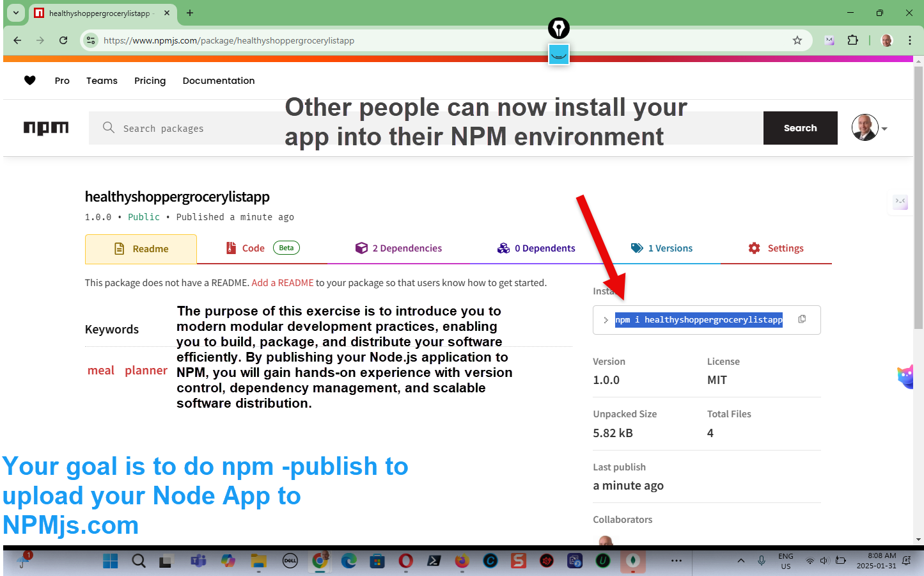The width and height of the screenshot is (924, 576).
Task: Open the meal keyword link
Action: tap(101, 371)
